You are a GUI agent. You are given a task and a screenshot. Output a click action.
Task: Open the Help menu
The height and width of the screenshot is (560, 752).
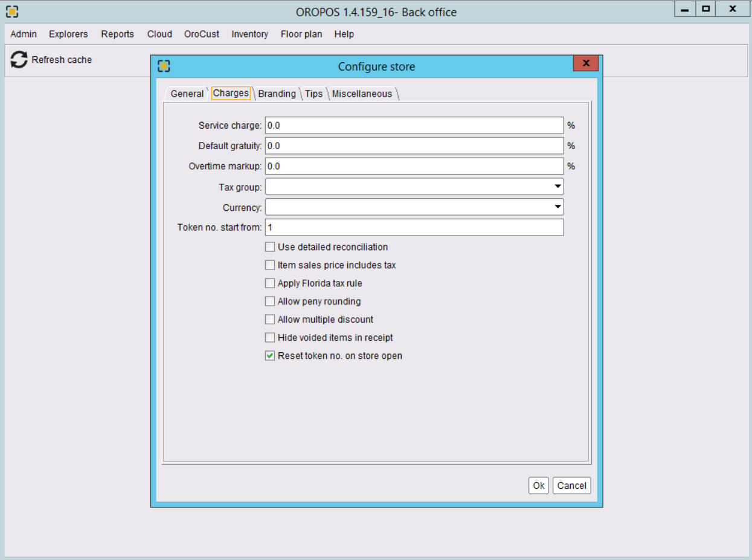coord(344,34)
